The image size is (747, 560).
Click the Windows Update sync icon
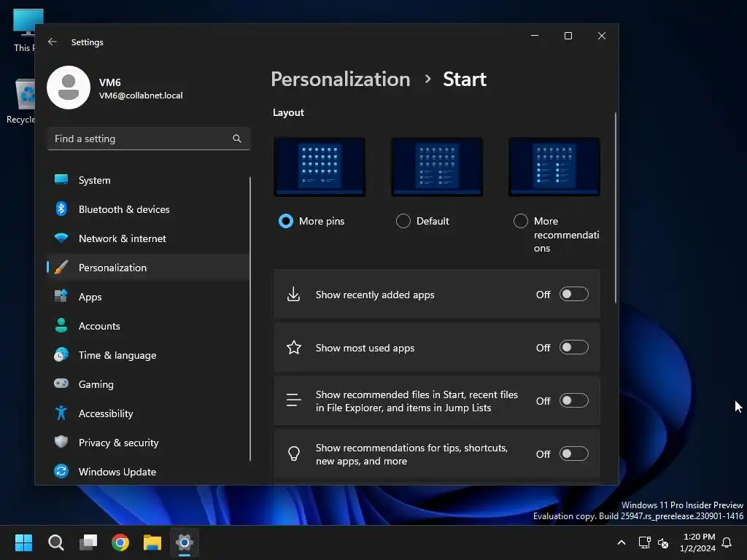[x=61, y=471]
